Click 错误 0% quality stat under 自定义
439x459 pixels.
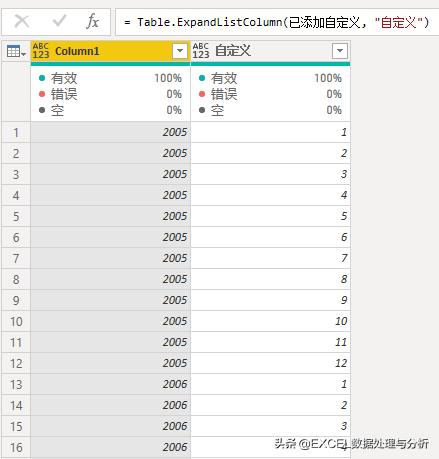(270, 94)
